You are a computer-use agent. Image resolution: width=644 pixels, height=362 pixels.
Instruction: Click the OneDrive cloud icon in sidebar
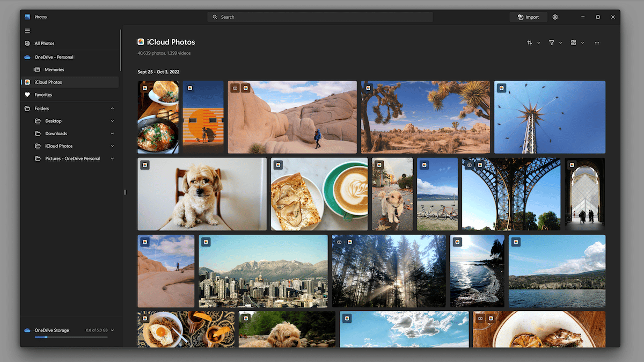[27, 57]
